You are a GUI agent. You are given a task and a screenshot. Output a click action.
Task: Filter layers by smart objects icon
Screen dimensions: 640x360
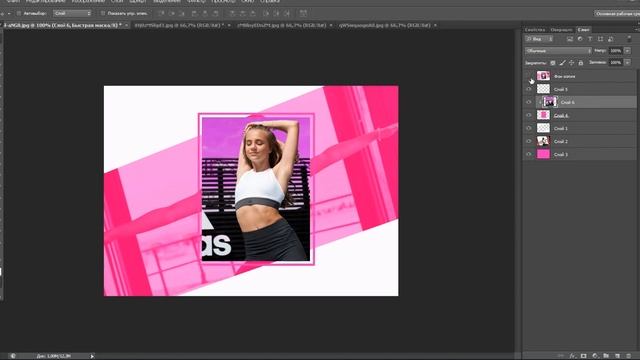[x=611, y=39]
